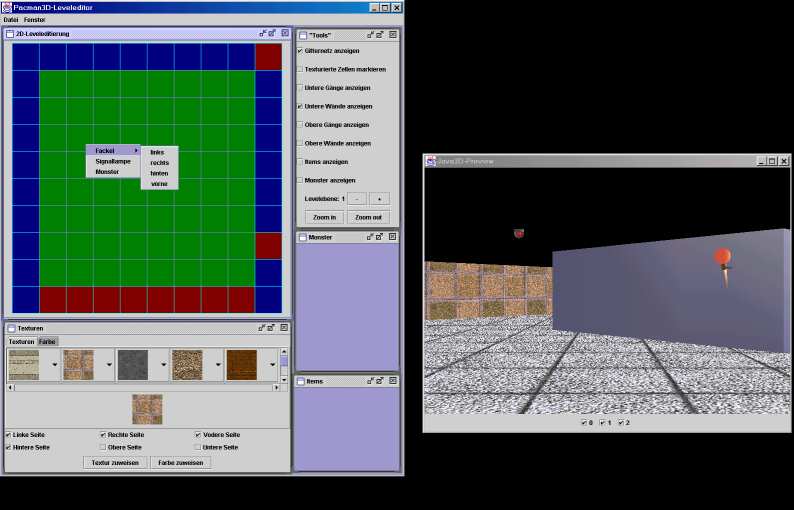Click the iconify icon of 2D-Leveleditierung panel

click(260, 33)
